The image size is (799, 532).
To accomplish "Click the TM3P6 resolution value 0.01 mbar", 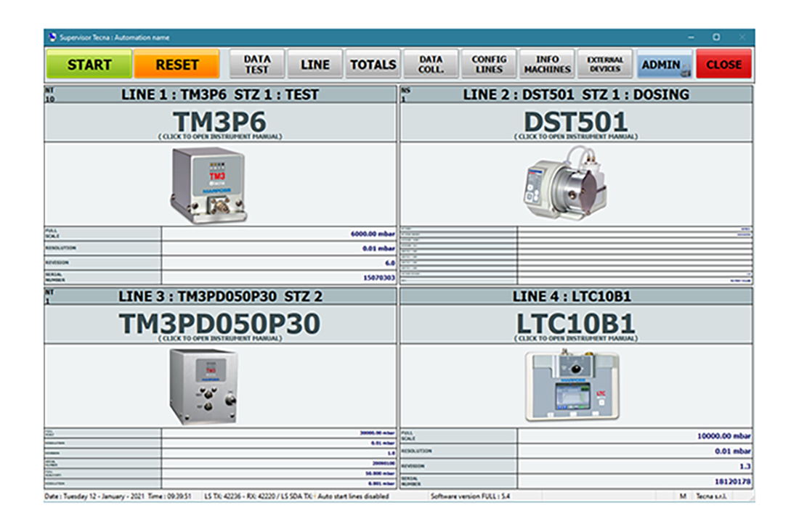I will coord(378,248).
